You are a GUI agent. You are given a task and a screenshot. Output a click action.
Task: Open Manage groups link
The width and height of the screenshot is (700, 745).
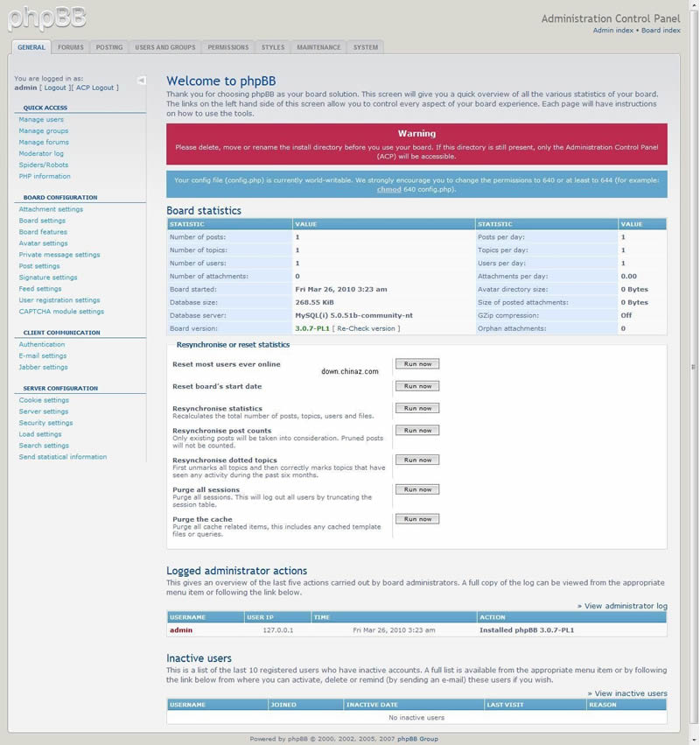pos(43,131)
